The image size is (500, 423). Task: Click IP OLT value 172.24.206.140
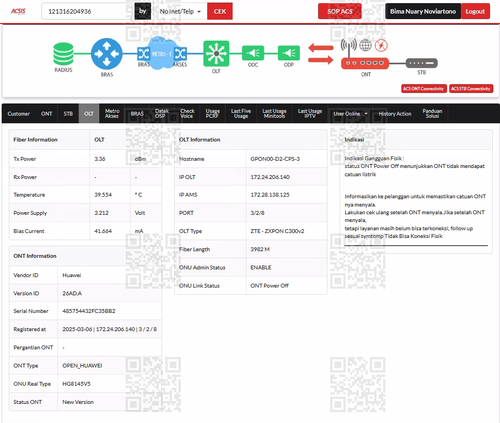(270, 177)
